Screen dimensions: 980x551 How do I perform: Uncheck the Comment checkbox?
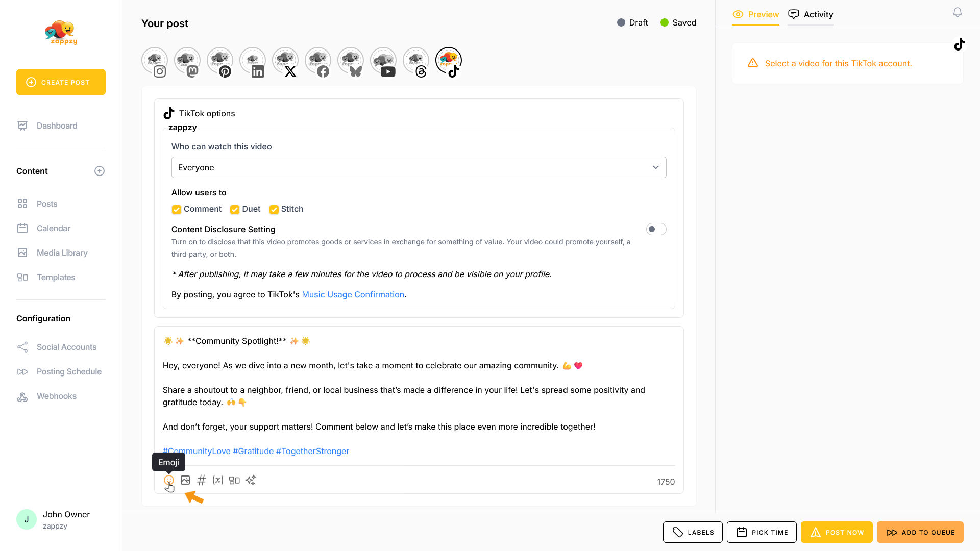(177, 210)
